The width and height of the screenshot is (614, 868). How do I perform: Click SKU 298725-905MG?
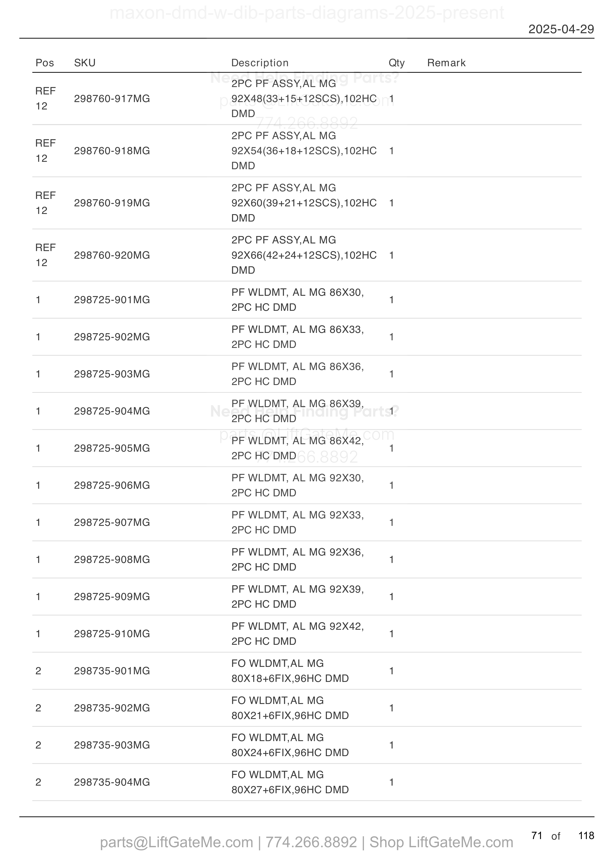pyautogui.click(x=112, y=448)
